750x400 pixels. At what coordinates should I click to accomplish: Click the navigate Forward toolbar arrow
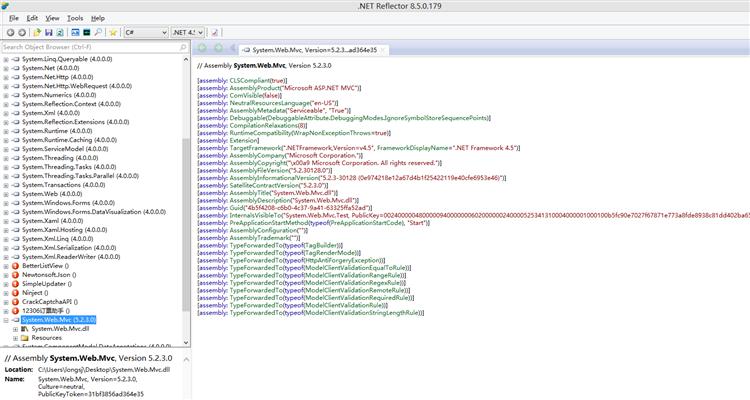pos(22,32)
